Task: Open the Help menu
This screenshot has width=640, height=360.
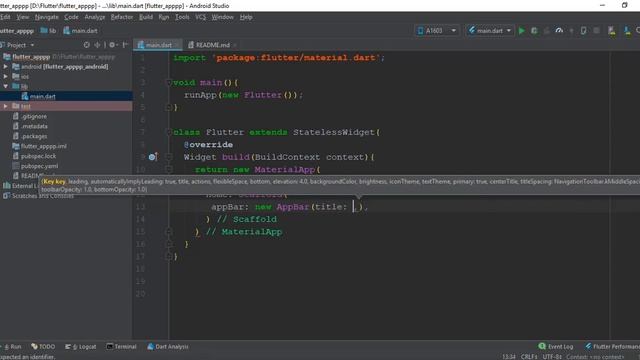Action: (x=246, y=17)
